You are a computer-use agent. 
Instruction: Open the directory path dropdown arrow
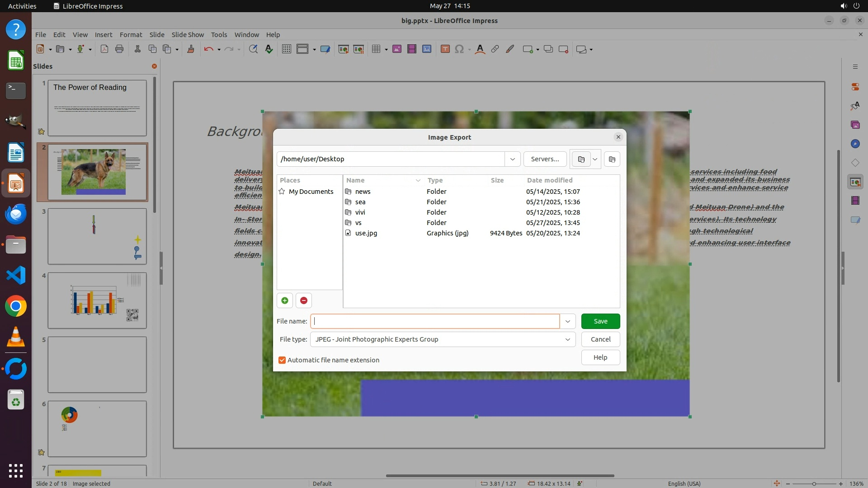(x=512, y=159)
